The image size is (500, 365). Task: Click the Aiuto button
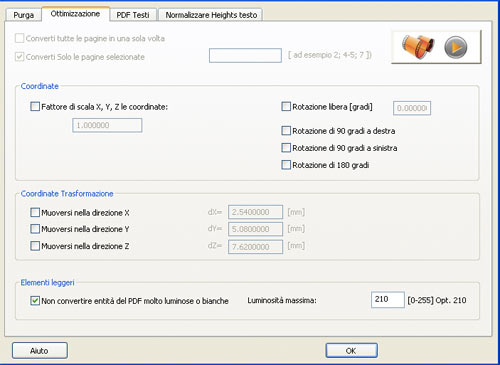click(x=40, y=351)
